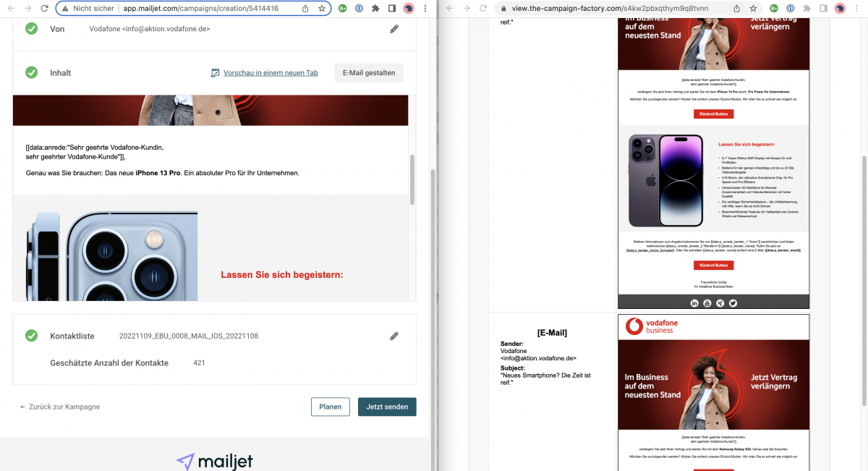Viewport: 868px width, 471px height.
Task: Click the '[E-Mail]' heading in campaign-factory page
Action: pos(552,333)
